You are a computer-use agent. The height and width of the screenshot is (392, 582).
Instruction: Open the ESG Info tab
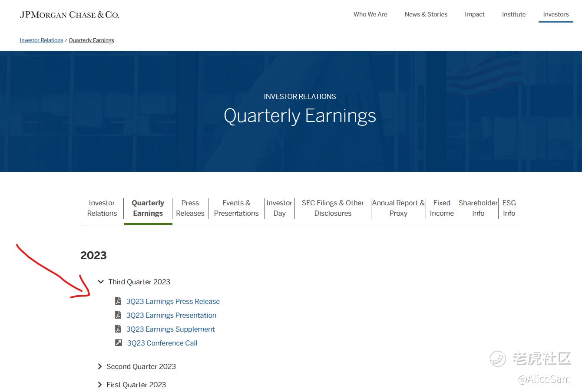[509, 208]
